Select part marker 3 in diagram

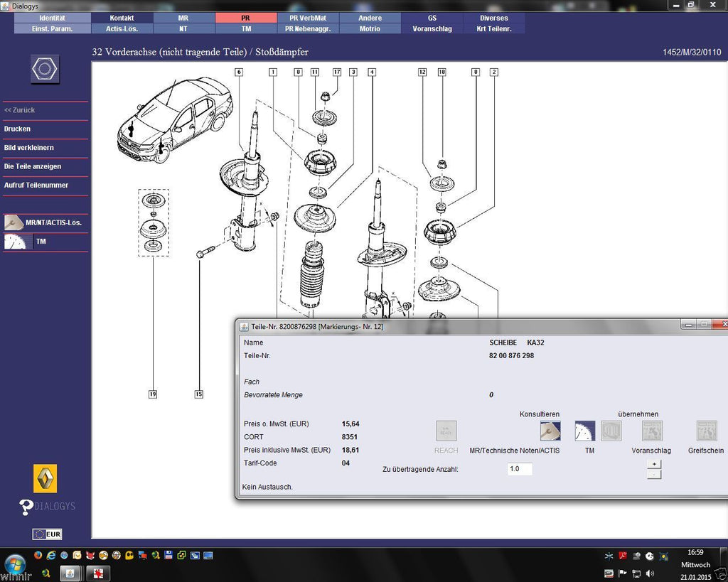[353, 72]
